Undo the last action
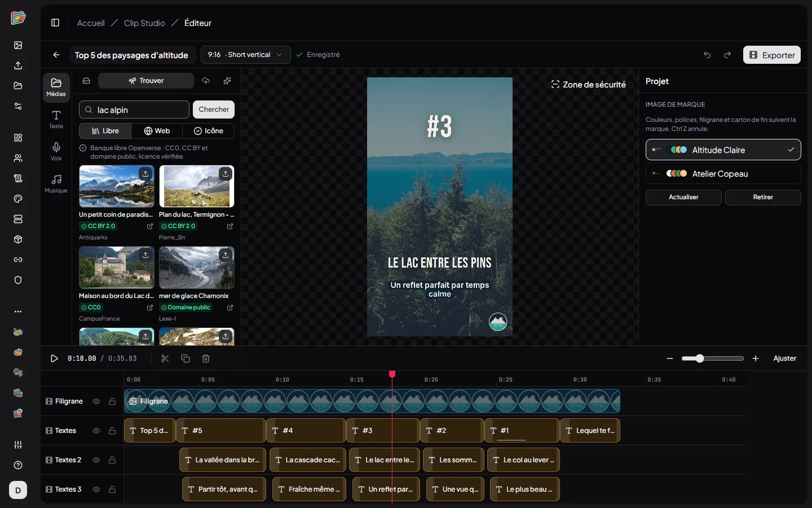This screenshot has width=812, height=508. [707, 55]
